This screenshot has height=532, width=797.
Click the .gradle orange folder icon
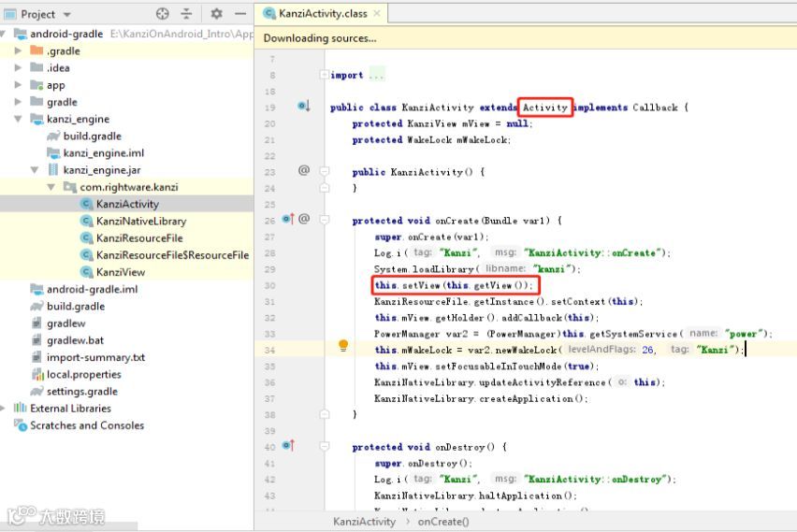pos(36,50)
